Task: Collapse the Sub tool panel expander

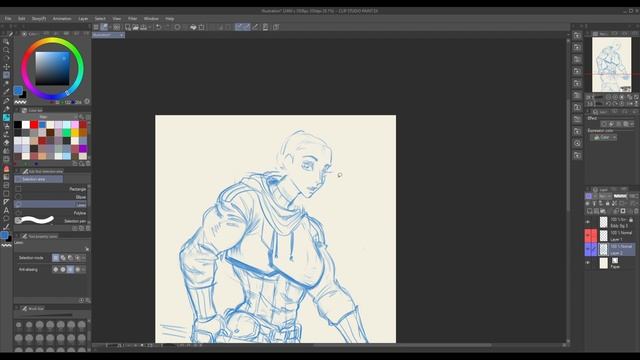Action: click(17, 171)
